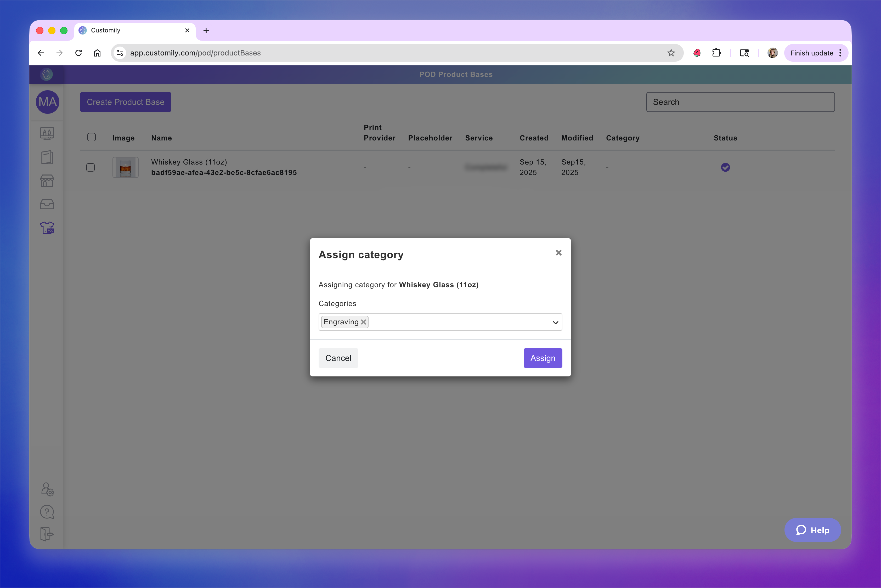Open the design monitor sidebar icon

(47, 133)
